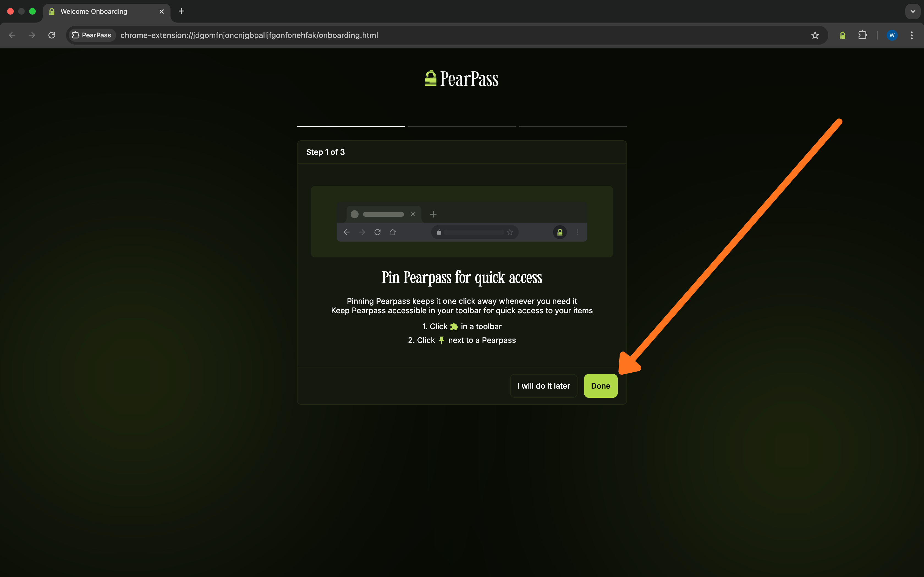Image resolution: width=924 pixels, height=577 pixels.
Task: Click the lock icon in the illustration
Action: tap(560, 232)
